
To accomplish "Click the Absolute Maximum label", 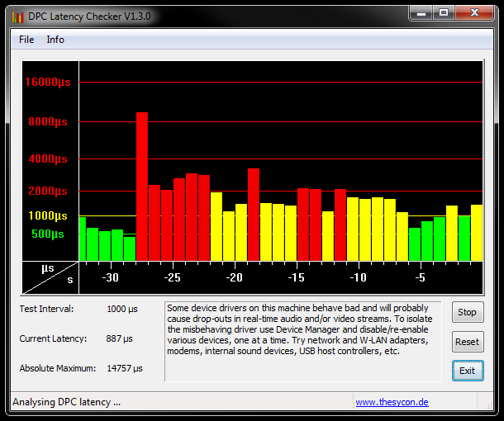I will [x=58, y=368].
